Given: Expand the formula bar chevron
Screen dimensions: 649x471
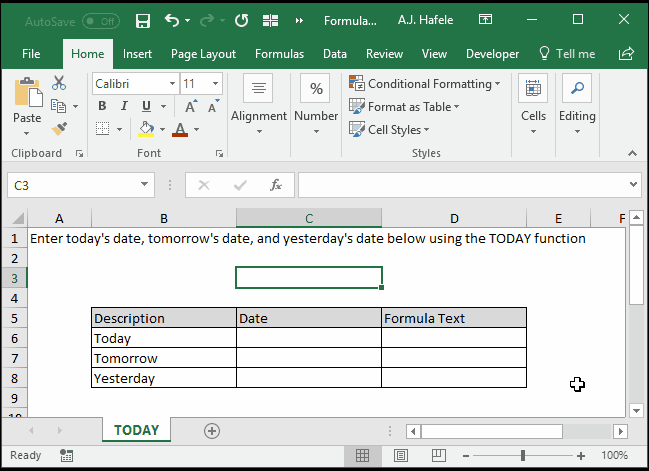Looking at the screenshot, I should [633, 185].
